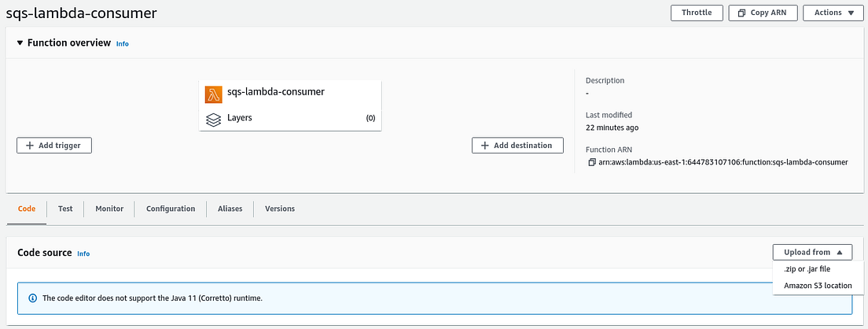868x329 pixels.
Task: Click the Add trigger button
Action: pyautogui.click(x=54, y=146)
